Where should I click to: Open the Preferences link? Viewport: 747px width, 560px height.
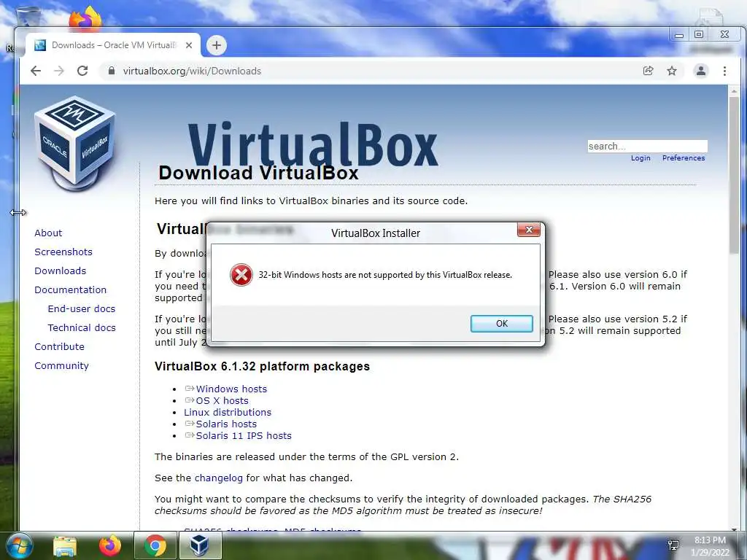(x=683, y=158)
